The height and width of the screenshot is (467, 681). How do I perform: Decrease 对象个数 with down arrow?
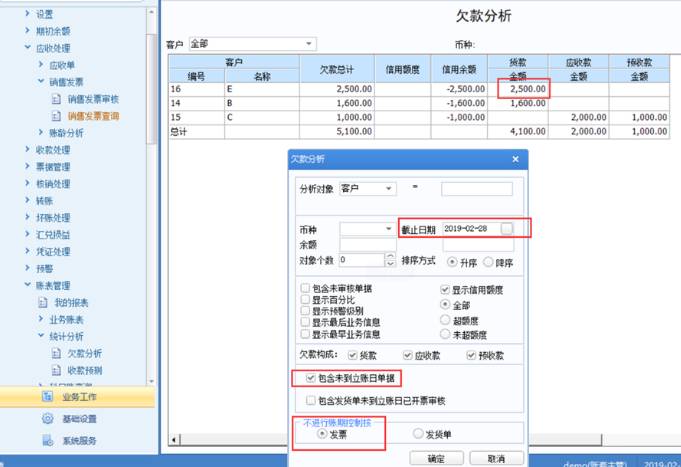390,263
